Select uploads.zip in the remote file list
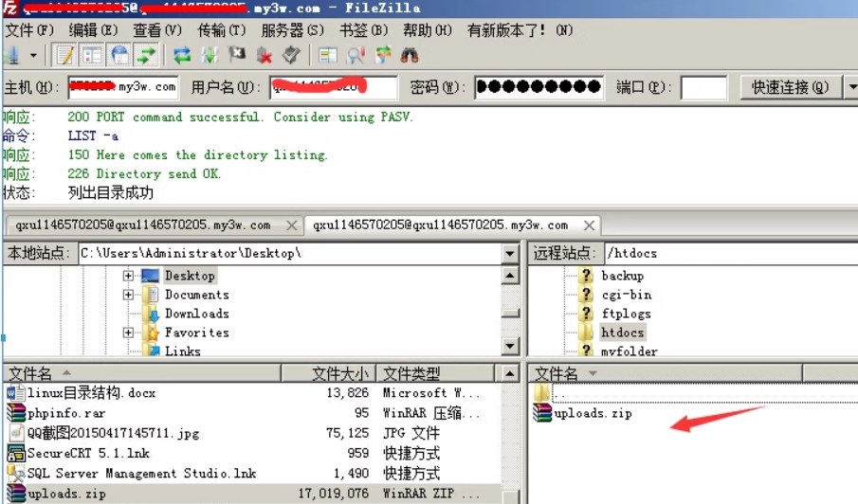Screen dimensions: 858x504 (593, 413)
